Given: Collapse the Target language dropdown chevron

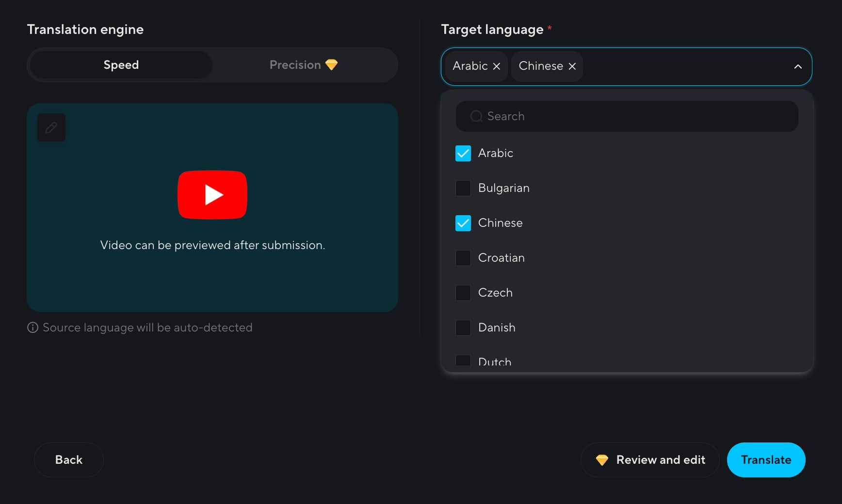Looking at the screenshot, I should pos(797,67).
